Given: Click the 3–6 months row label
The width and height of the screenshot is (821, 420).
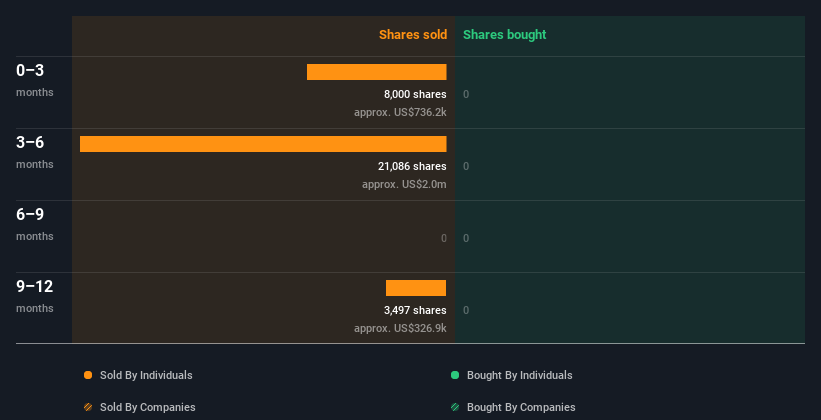Looking at the screenshot, I should click(35, 152).
